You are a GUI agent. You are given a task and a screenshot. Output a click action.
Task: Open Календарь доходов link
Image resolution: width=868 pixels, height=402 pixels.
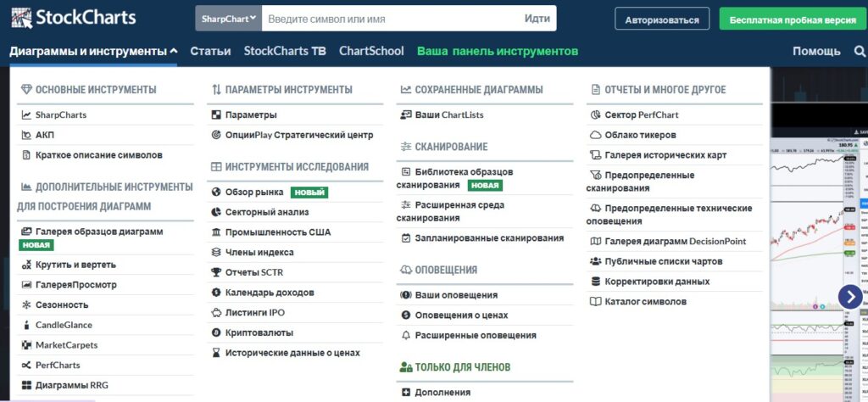coord(270,293)
